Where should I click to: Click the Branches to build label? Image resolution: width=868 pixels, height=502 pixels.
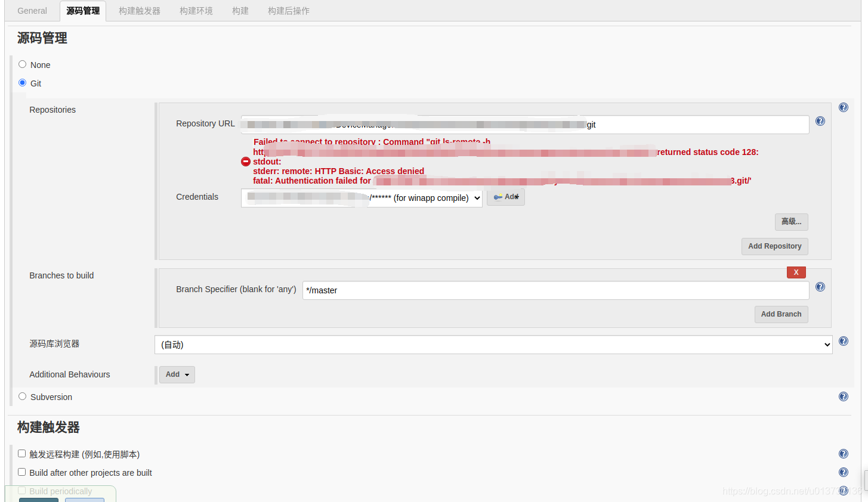[x=61, y=275]
